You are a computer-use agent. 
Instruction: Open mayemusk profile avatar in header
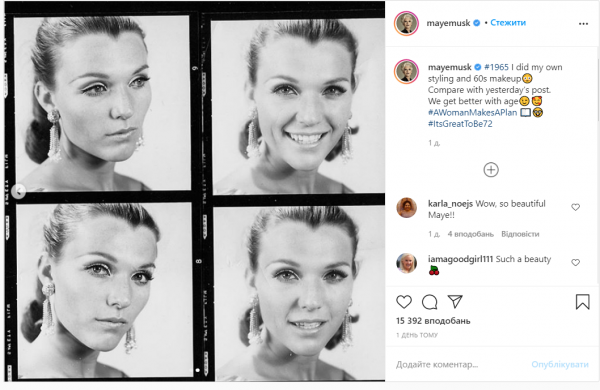pos(406,23)
